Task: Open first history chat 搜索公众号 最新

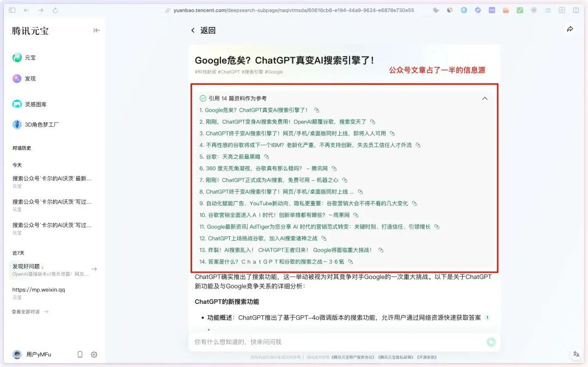Action: click(x=52, y=181)
